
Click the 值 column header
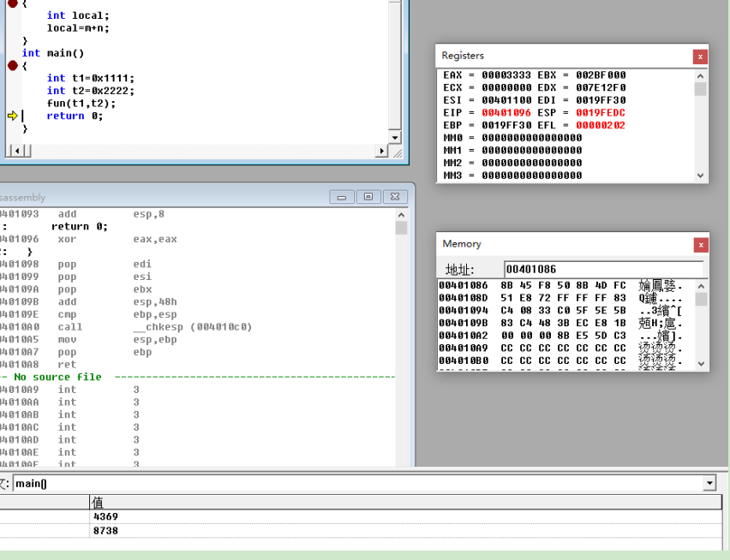pos(405,503)
